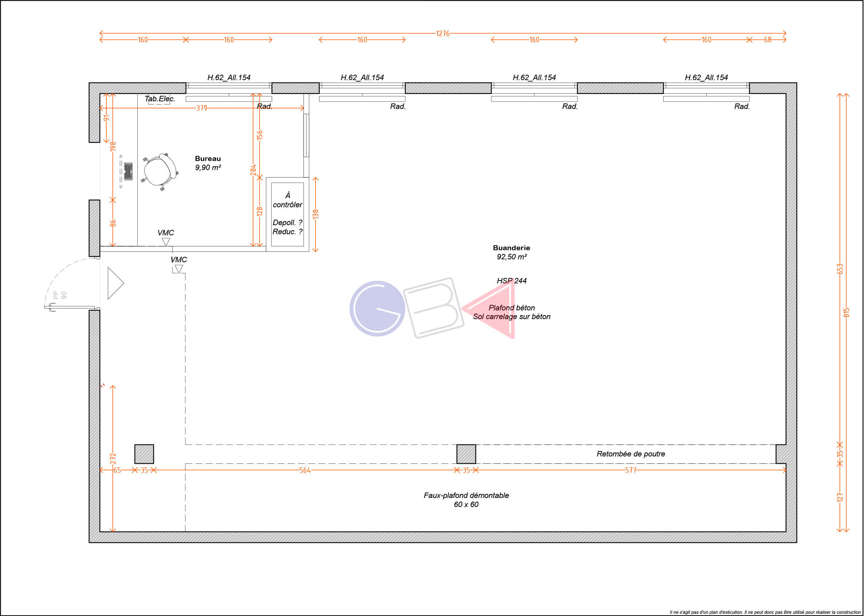Select the 60 x 60 tile size text
Viewport: 864px width, 616px height.
pyautogui.click(x=466, y=505)
